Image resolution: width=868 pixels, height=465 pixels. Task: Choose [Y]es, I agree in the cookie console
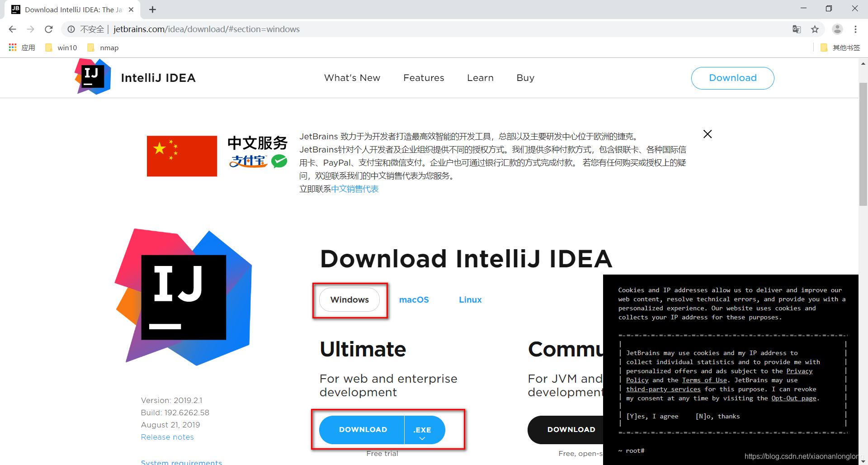(x=652, y=417)
